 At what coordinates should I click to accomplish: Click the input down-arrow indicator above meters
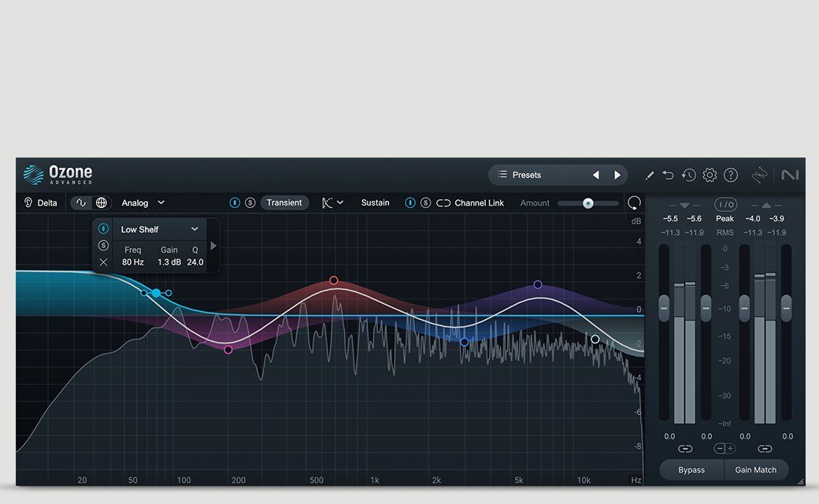[684, 206]
